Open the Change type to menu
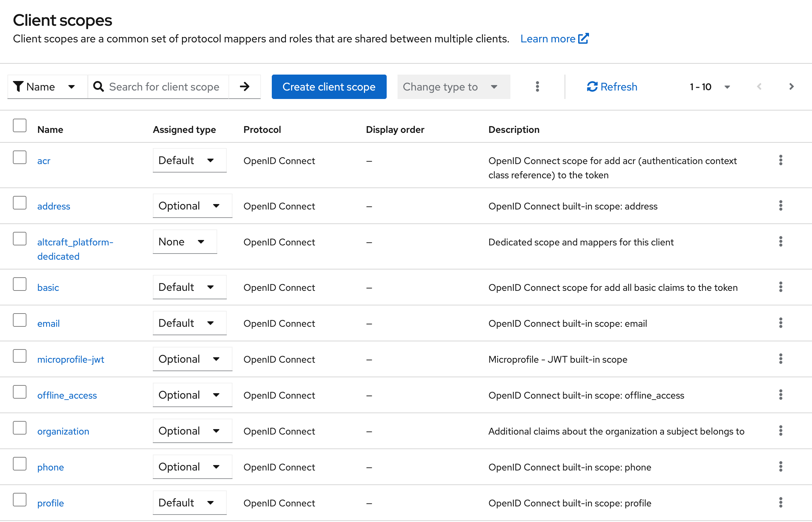This screenshot has height=522, width=812. (453, 87)
